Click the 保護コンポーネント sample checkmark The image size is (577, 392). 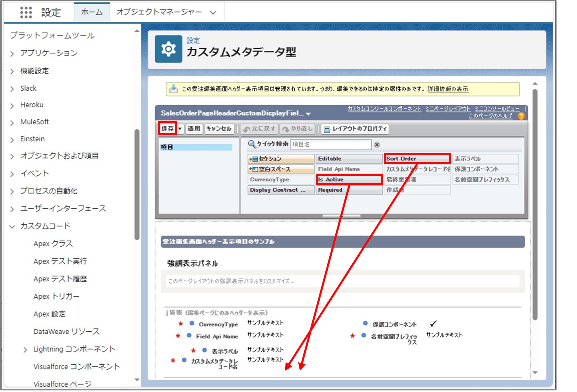pyautogui.click(x=433, y=324)
